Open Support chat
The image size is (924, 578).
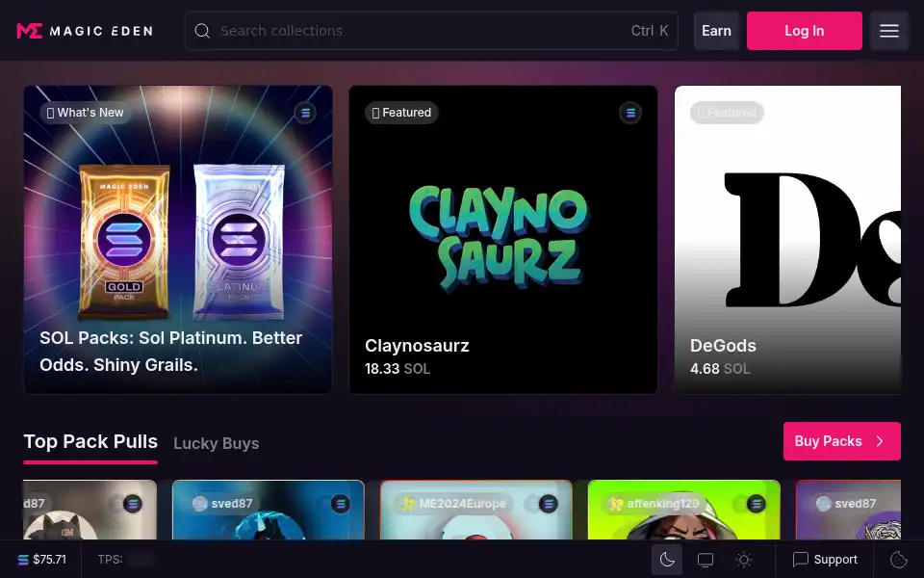pyautogui.click(x=825, y=560)
